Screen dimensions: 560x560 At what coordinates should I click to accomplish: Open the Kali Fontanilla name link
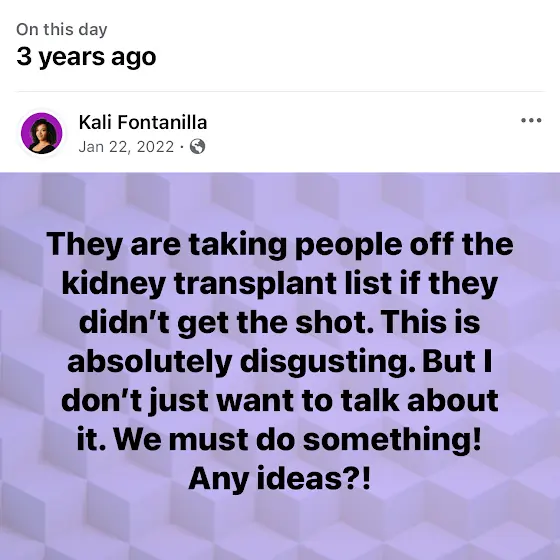143,122
